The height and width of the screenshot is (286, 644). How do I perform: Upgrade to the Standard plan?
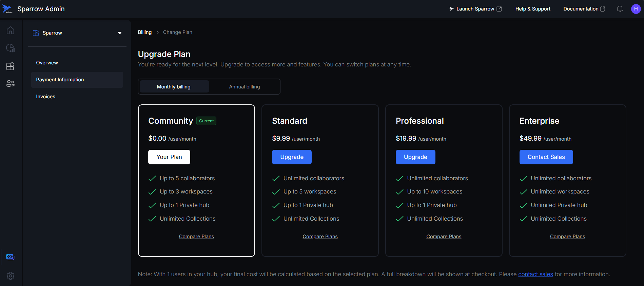pyautogui.click(x=292, y=157)
